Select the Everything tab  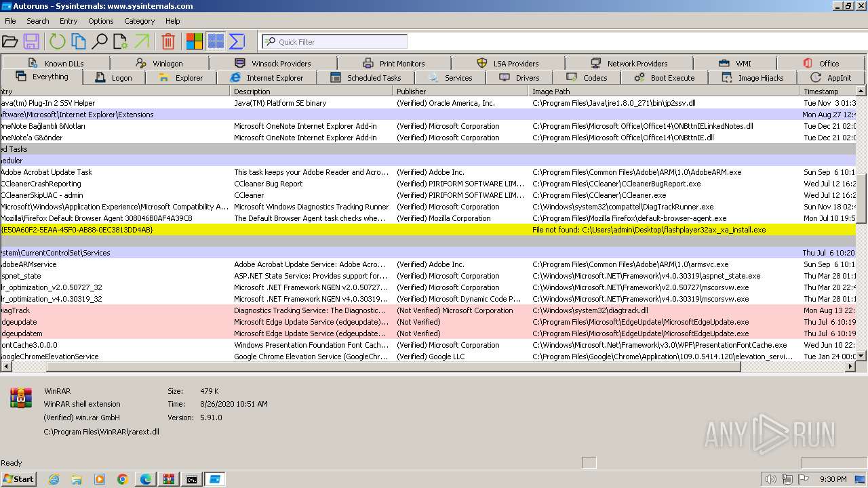pyautogui.click(x=43, y=77)
